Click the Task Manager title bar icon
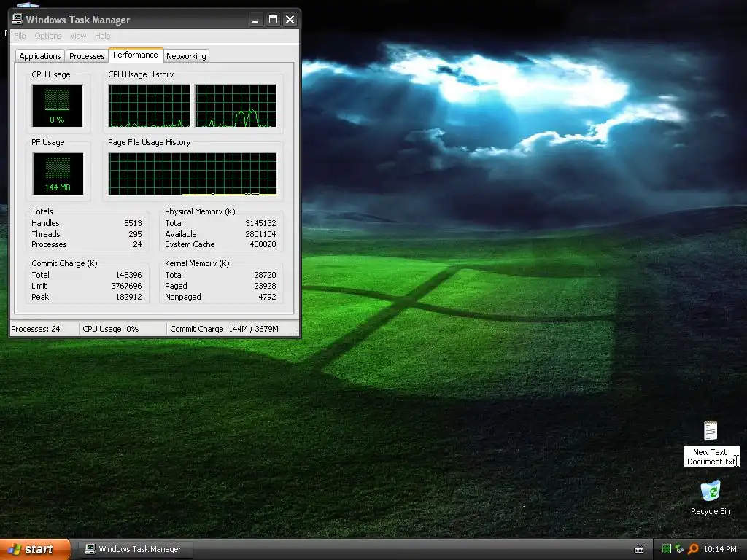747x560 pixels. (x=18, y=19)
